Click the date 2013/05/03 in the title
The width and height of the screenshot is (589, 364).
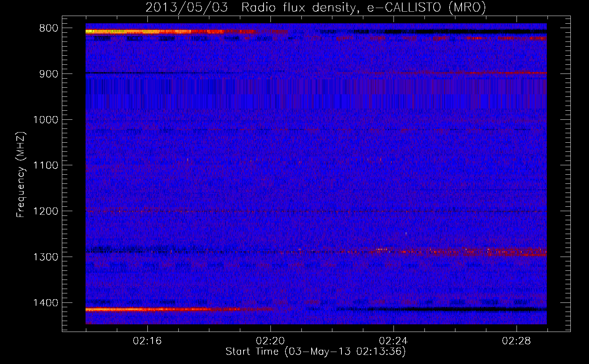coord(187,7)
